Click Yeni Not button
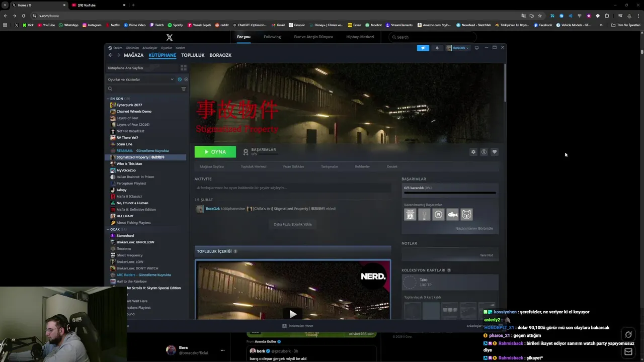Viewport: 644px width, 362px height. pyautogui.click(x=486, y=255)
